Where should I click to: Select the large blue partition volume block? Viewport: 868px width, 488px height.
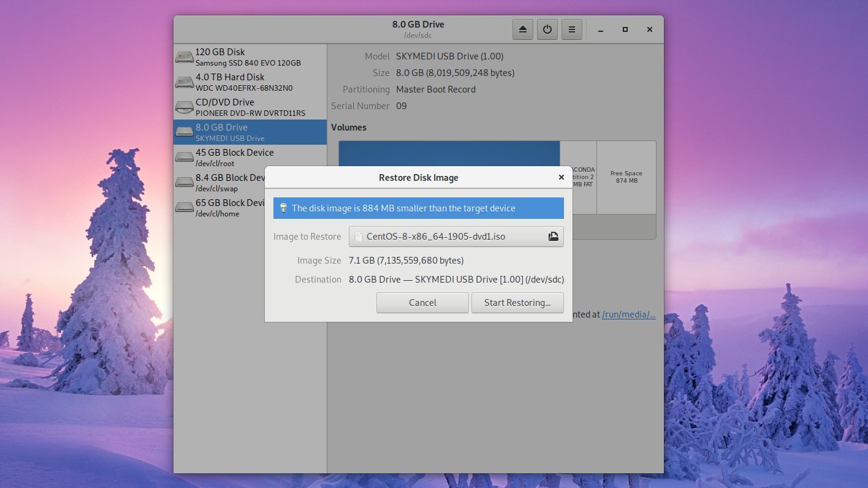(x=449, y=153)
